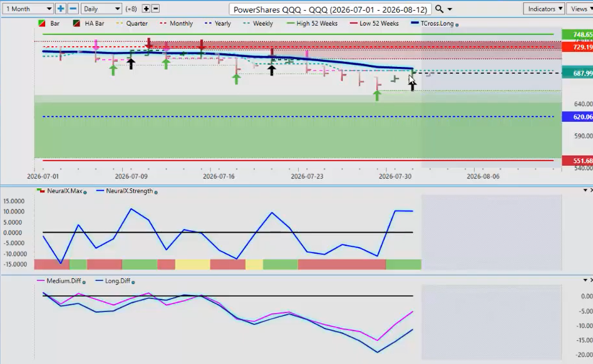Open the Views menu
This screenshot has width=593, height=364.
(580, 9)
